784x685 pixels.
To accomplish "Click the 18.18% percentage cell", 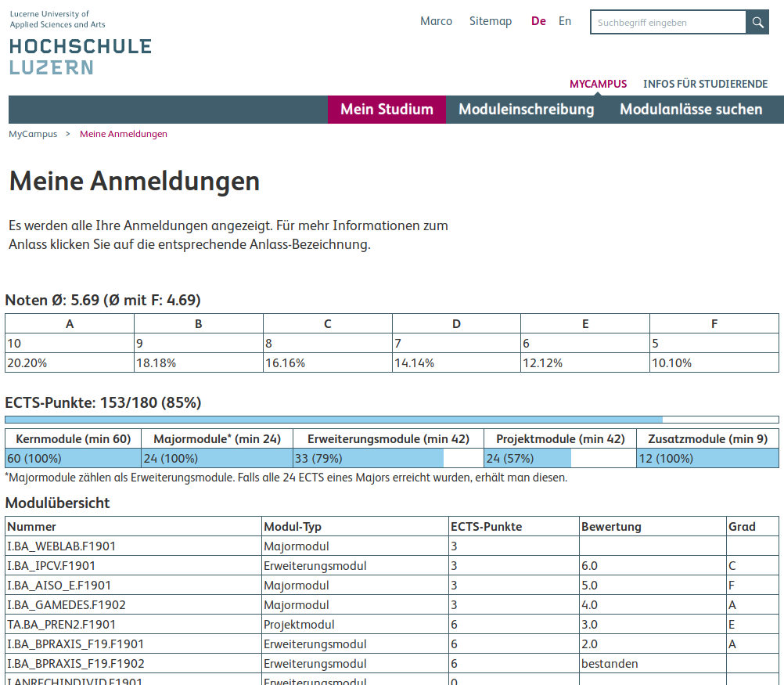I will point(199,362).
